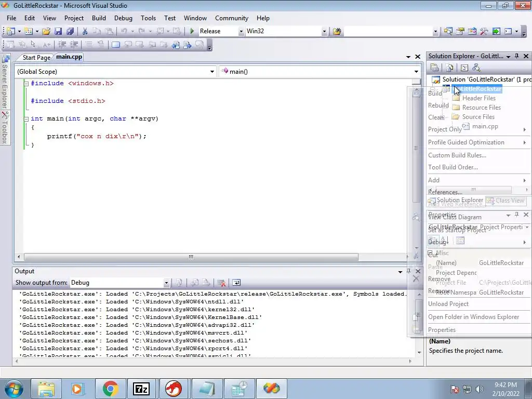Open the Toolbox side tab
The width and height of the screenshot is (532, 399).
pyautogui.click(x=5, y=128)
